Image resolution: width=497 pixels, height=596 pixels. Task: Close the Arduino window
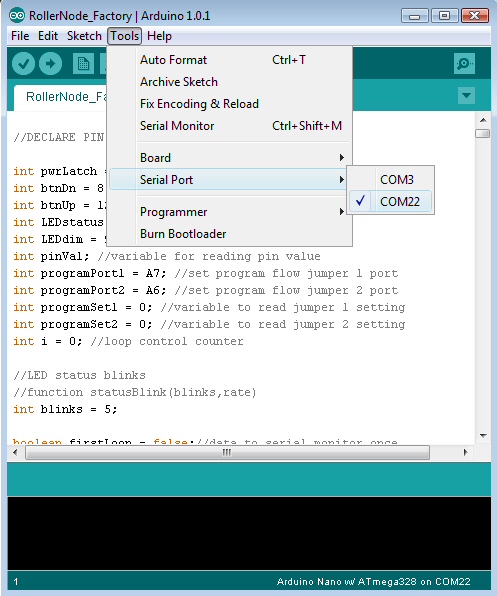475,16
